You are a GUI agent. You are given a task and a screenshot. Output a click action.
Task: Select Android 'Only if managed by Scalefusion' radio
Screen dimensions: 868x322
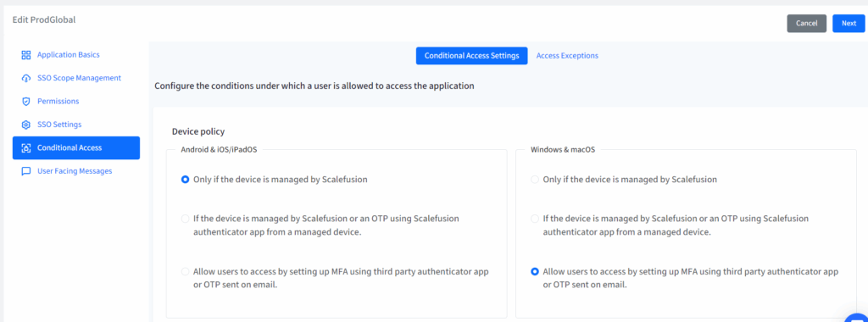tap(186, 180)
